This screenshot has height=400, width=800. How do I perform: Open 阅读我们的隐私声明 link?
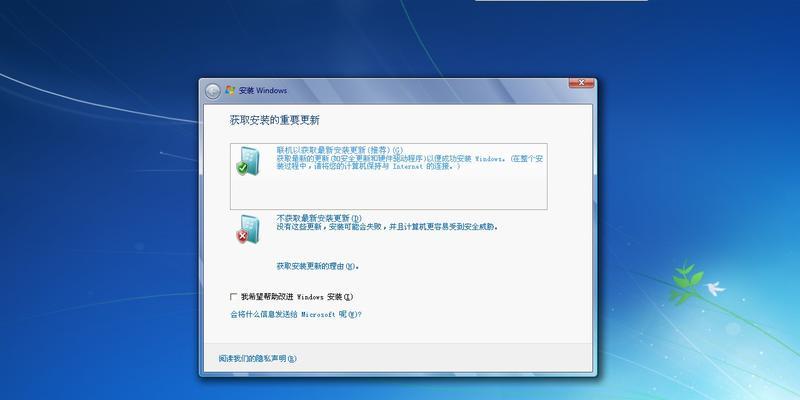point(257,359)
